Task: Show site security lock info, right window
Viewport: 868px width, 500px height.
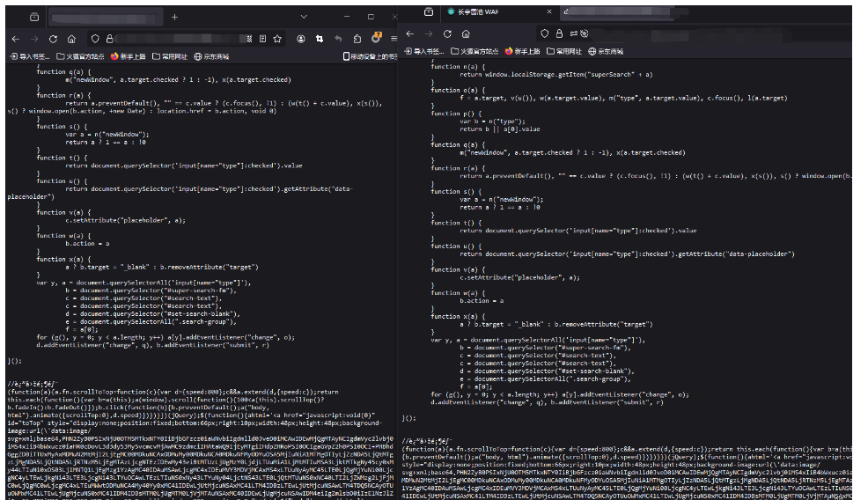Action: 559,33
